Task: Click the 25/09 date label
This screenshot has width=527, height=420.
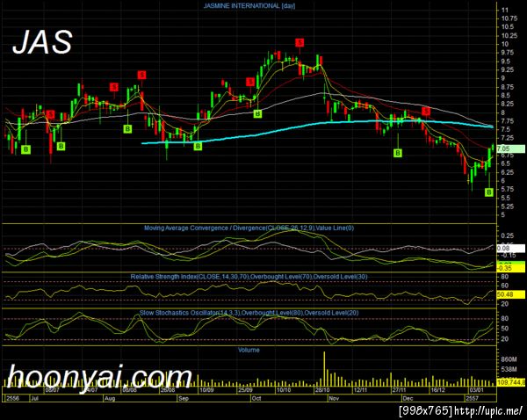Action: pyautogui.click(x=245, y=390)
